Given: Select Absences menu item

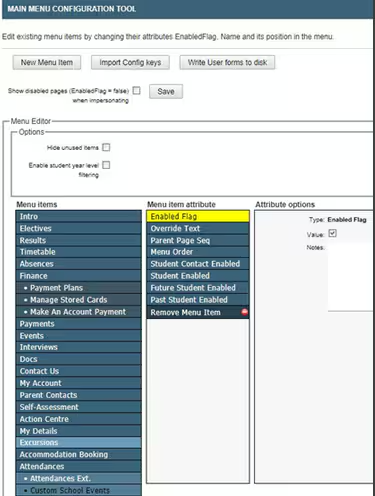Looking at the screenshot, I should pos(79,264).
